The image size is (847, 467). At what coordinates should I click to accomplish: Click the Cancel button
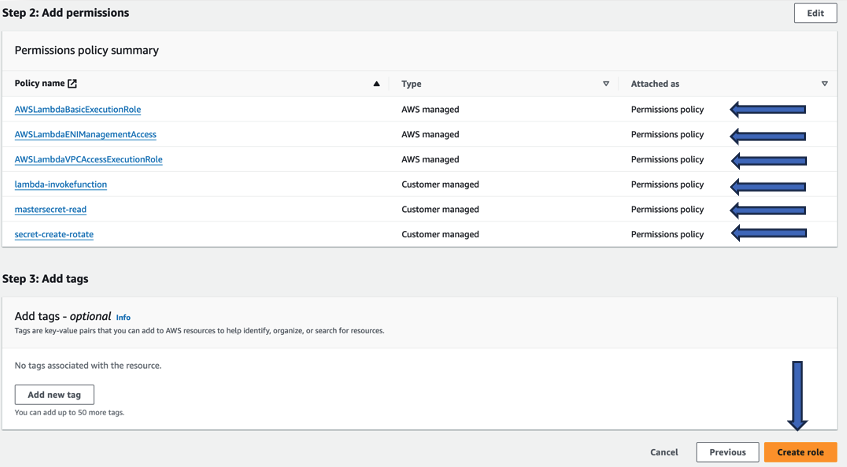tap(664, 452)
